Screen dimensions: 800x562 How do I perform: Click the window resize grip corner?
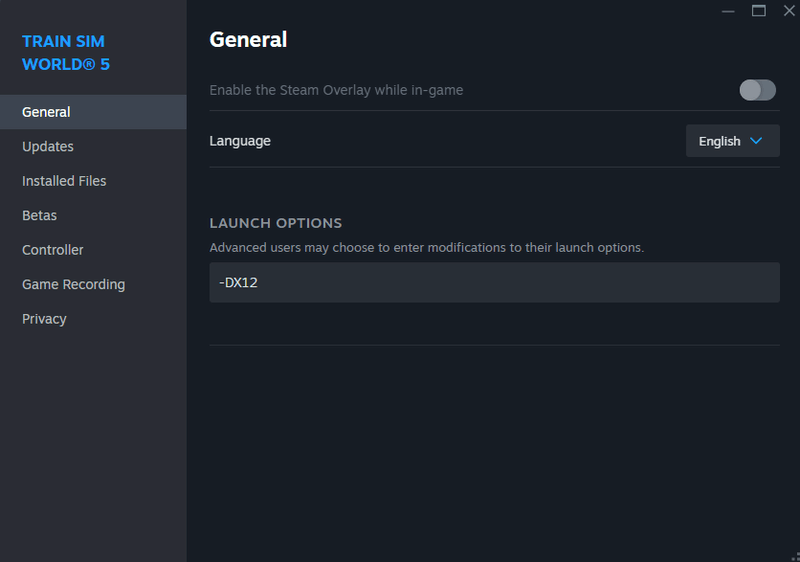[795, 557]
